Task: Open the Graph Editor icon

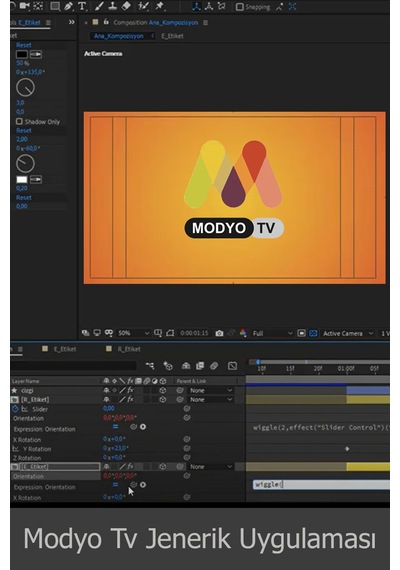Action: point(232,366)
